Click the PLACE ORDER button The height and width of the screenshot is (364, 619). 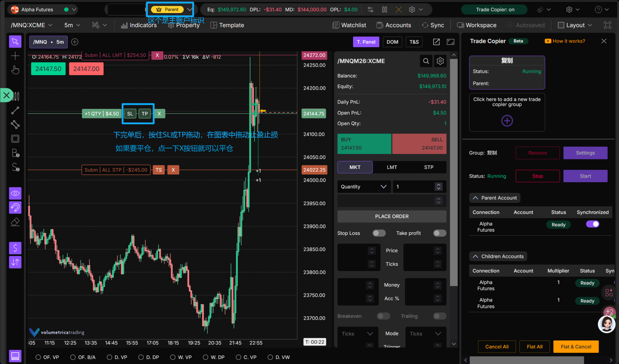(x=392, y=216)
